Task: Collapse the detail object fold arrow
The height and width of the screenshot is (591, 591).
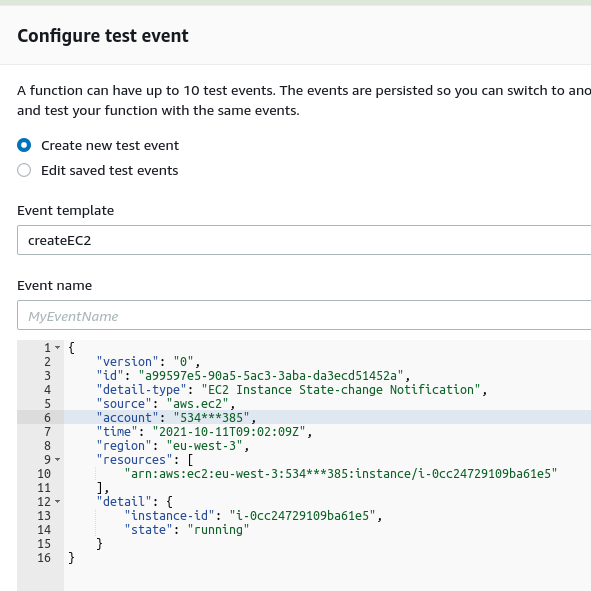Action: click(x=57, y=502)
